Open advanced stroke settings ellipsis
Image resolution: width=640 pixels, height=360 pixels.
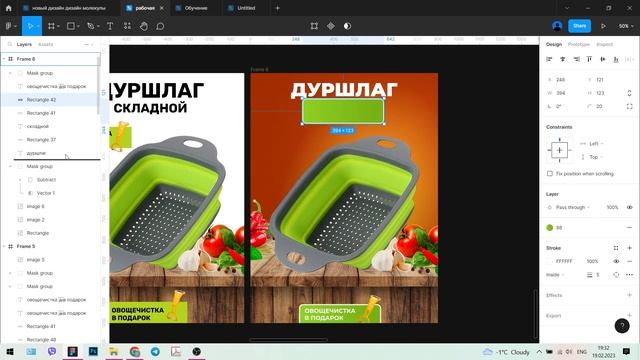[x=629, y=275]
